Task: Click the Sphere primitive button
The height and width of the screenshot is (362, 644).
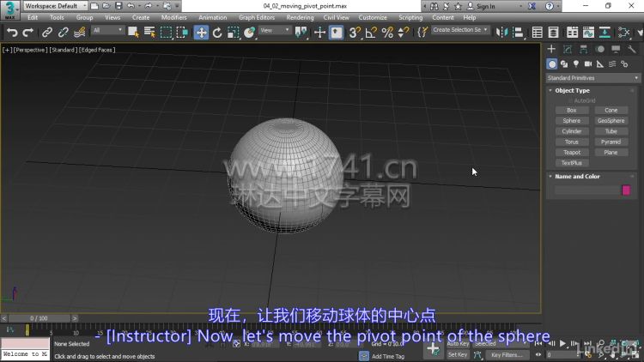Action: 572,121
